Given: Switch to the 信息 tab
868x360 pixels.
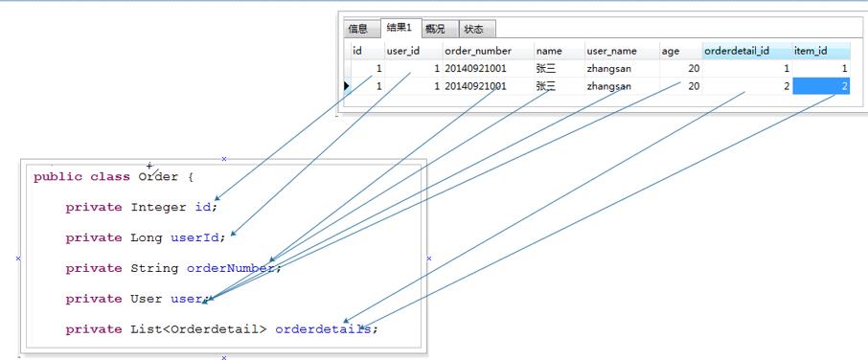Looking at the screenshot, I should [361, 29].
